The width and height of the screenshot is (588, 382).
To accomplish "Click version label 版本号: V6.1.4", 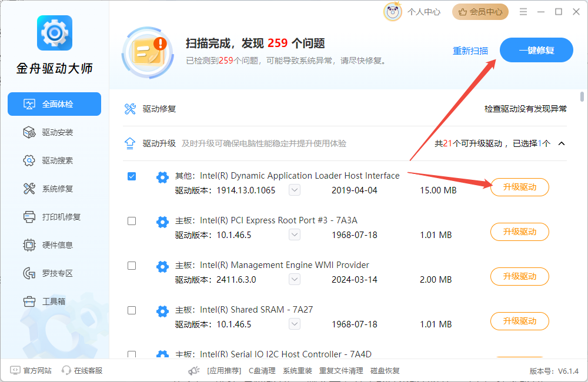I will (554, 371).
